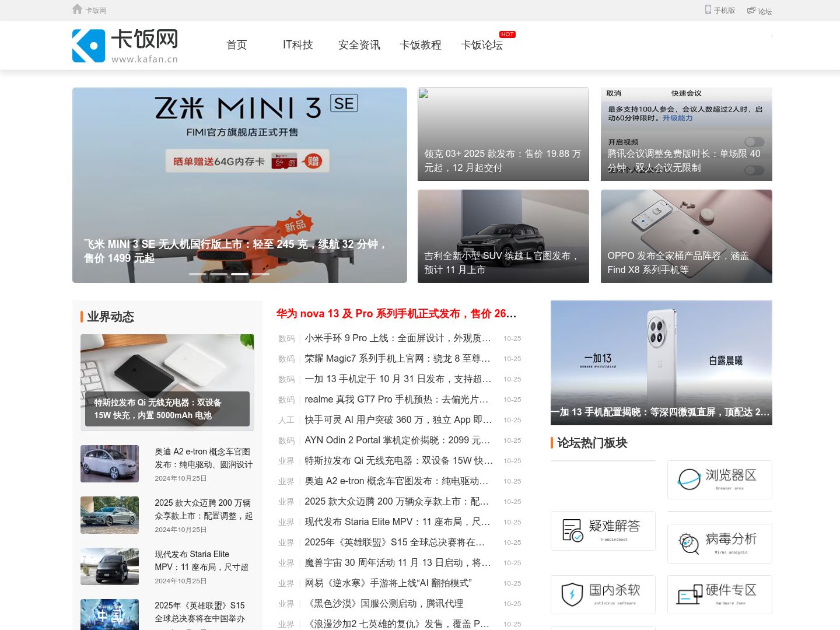
Task: Open 小米手环 9 Pro 上线 article
Action: 398,338
